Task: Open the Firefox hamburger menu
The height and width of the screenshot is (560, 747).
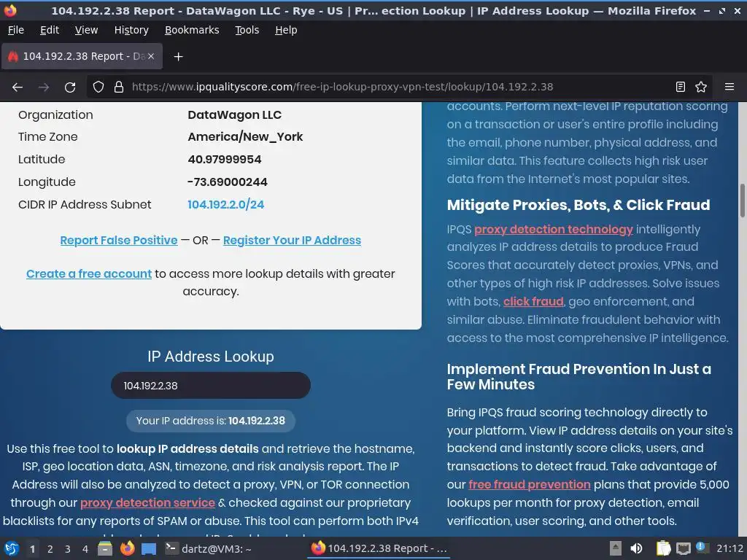Action: point(729,87)
